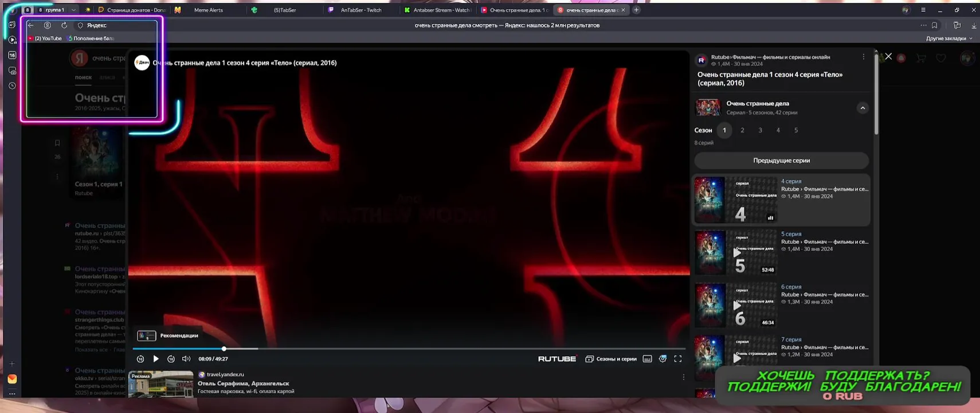Open the browser hamburger menu
980x413 pixels.
click(923, 10)
